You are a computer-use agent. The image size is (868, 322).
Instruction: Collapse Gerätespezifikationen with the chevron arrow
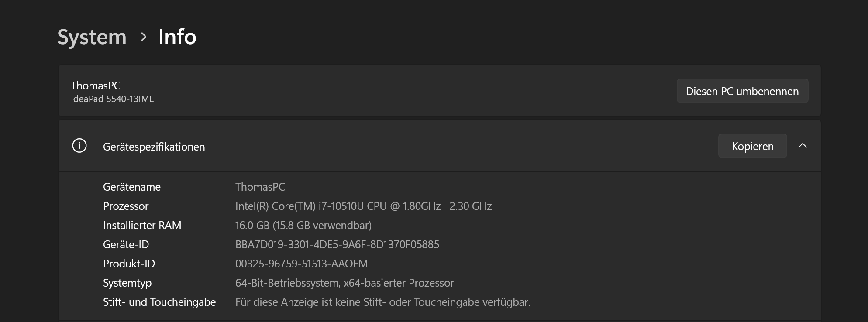803,146
